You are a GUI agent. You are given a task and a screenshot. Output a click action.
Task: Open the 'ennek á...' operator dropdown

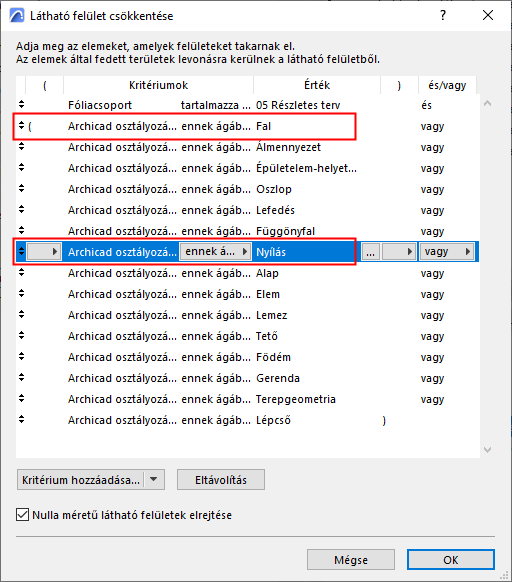tap(215, 252)
